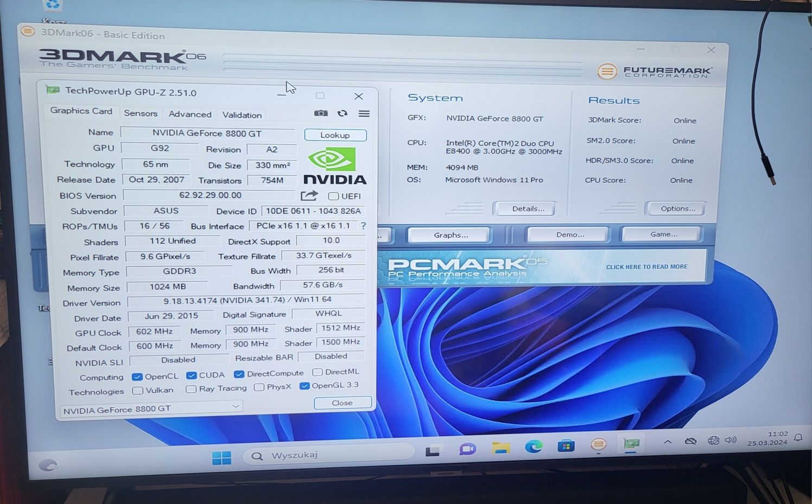This screenshot has width=812, height=504.
Task: Click the PCMark05 banner read more link
Action: point(646,267)
